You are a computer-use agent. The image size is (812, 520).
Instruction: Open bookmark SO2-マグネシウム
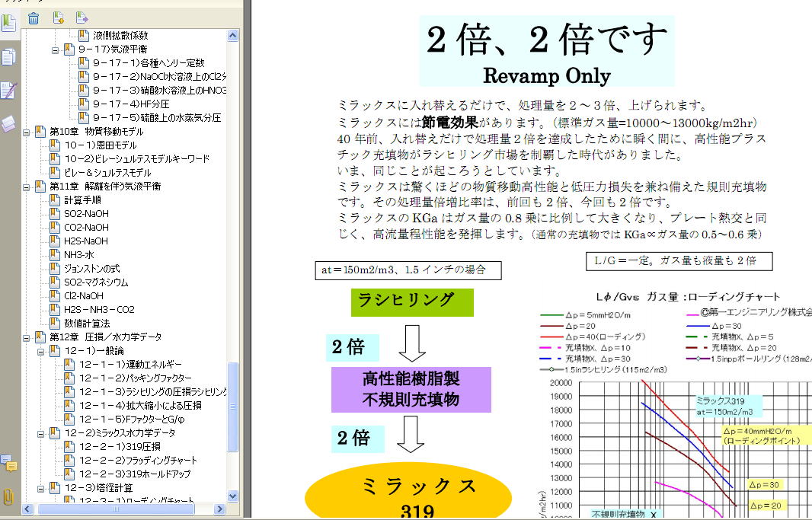click(x=96, y=282)
